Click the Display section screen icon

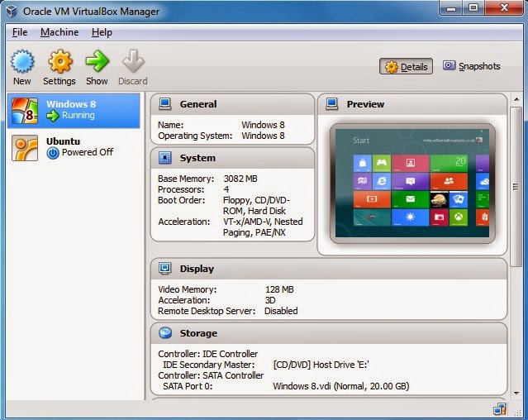click(x=165, y=269)
